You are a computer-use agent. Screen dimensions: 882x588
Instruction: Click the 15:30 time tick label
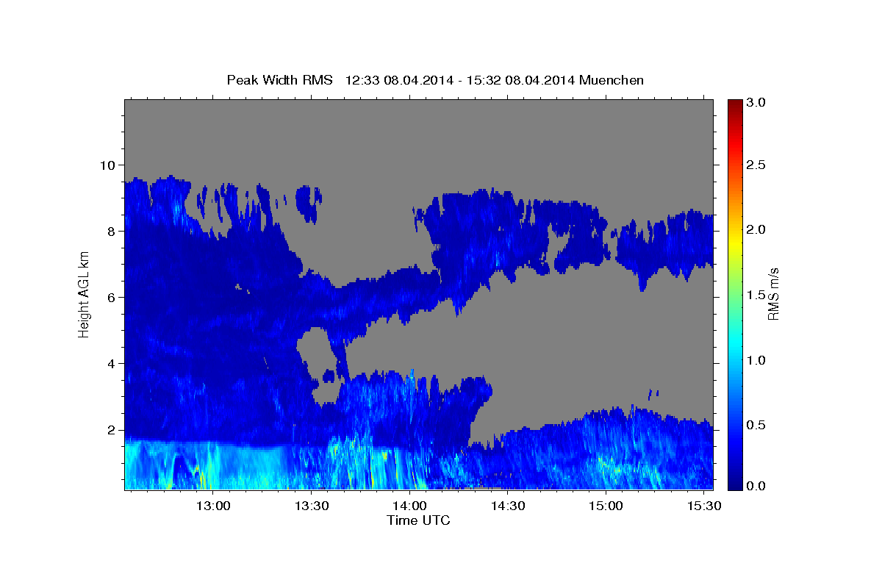(703, 506)
